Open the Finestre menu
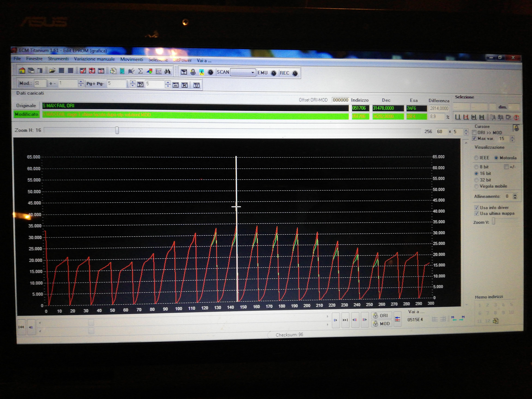 click(x=34, y=58)
